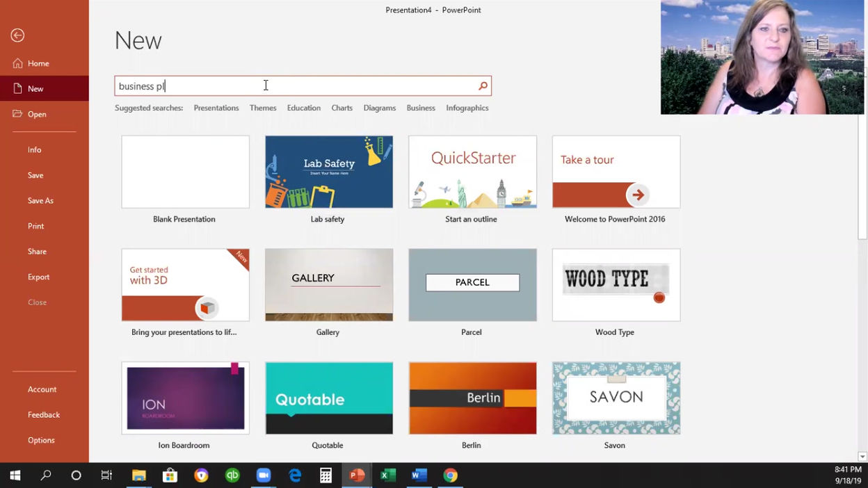Click suggested search Diagrams
Viewport: 868px width, 488px height.
pos(380,108)
